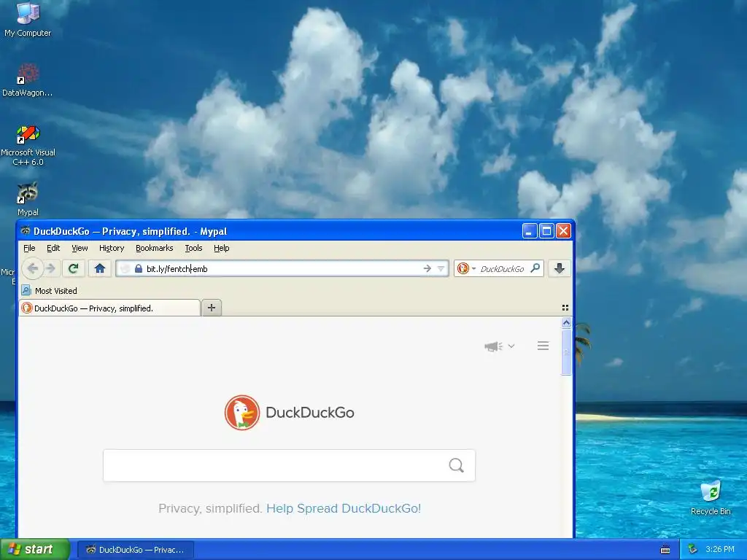Open the Downloads arrow button

coord(560,268)
